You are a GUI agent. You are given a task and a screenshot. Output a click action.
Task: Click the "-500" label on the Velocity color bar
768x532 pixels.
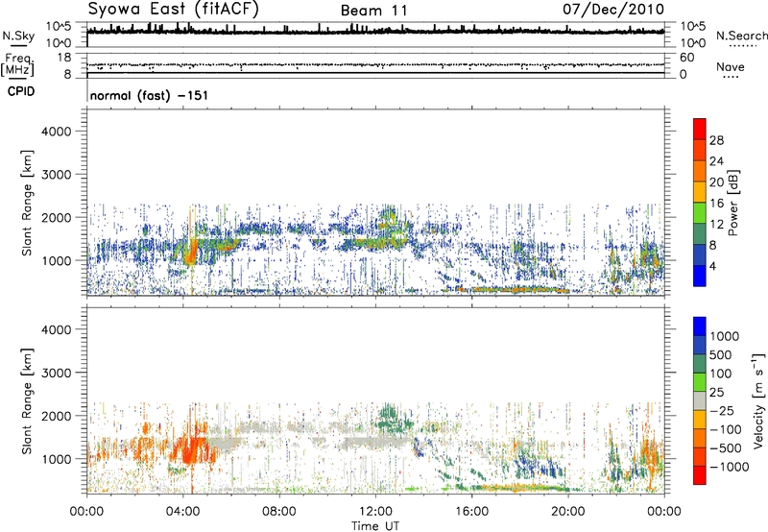pyautogui.click(x=726, y=447)
